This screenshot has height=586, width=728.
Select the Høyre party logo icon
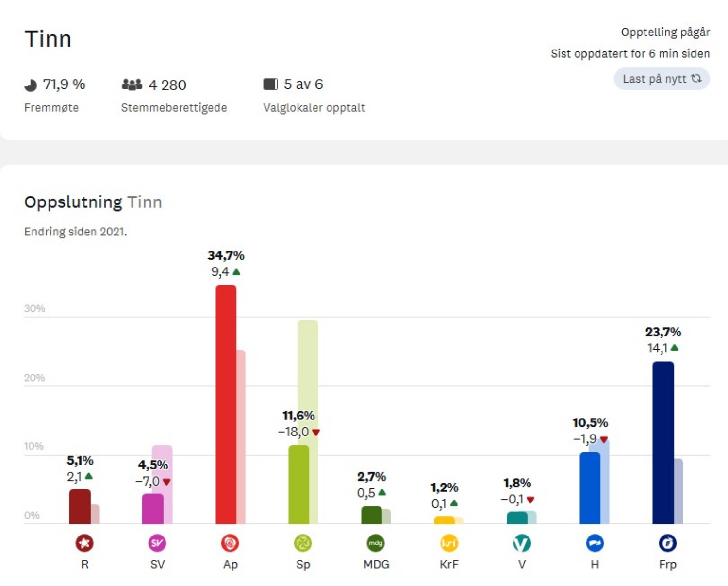tap(595, 543)
